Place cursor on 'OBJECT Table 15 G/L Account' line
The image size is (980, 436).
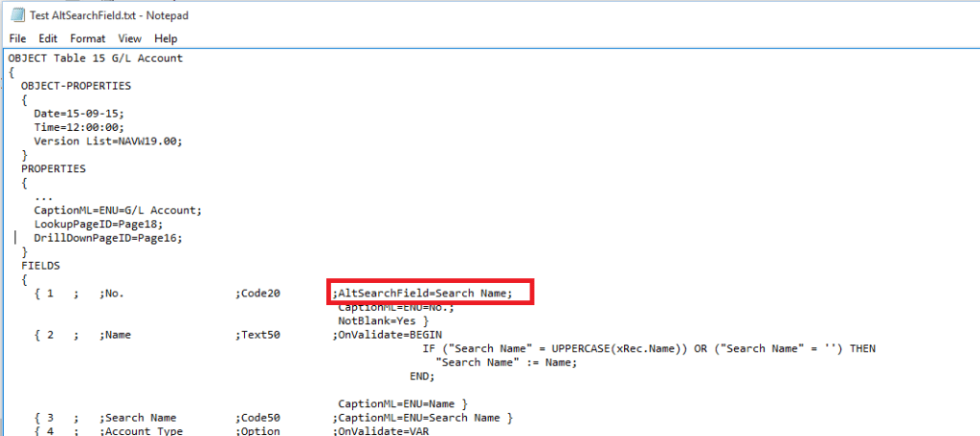[95, 58]
